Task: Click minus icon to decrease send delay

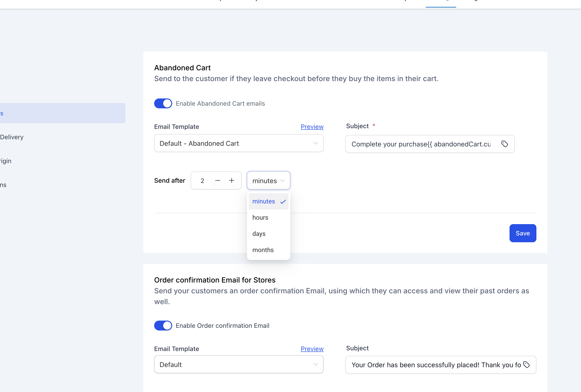Action: click(x=217, y=180)
